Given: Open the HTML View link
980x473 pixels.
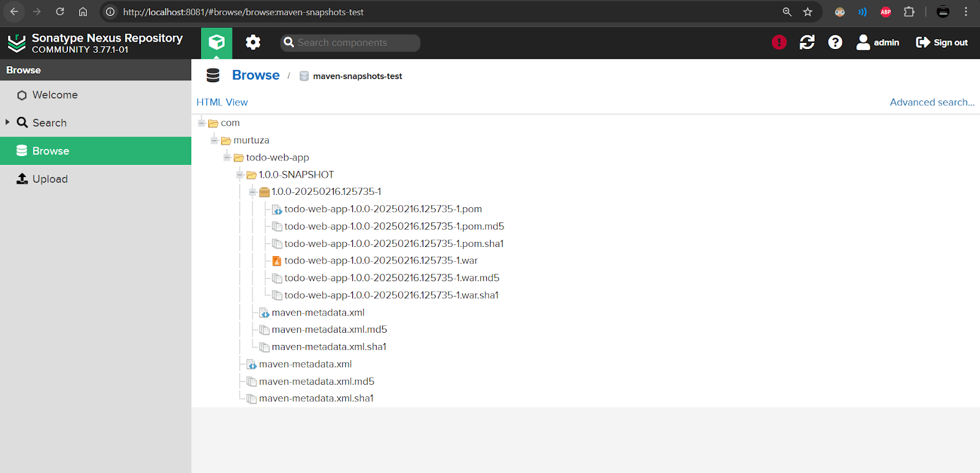Looking at the screenshot, I should (x=222, y=102).
